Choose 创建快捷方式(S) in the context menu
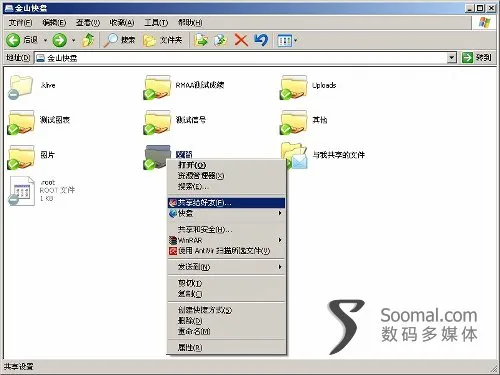This screenshot has width=500, height=375. 227,310
